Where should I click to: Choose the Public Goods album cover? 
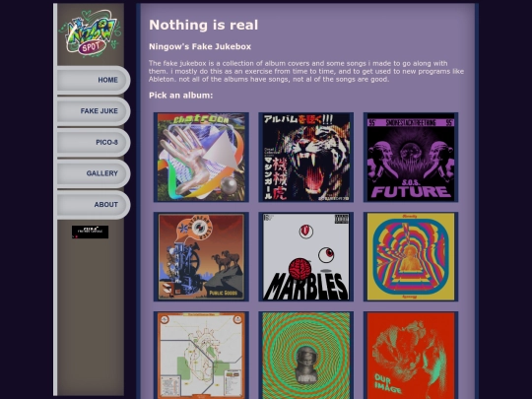point(201,257)
